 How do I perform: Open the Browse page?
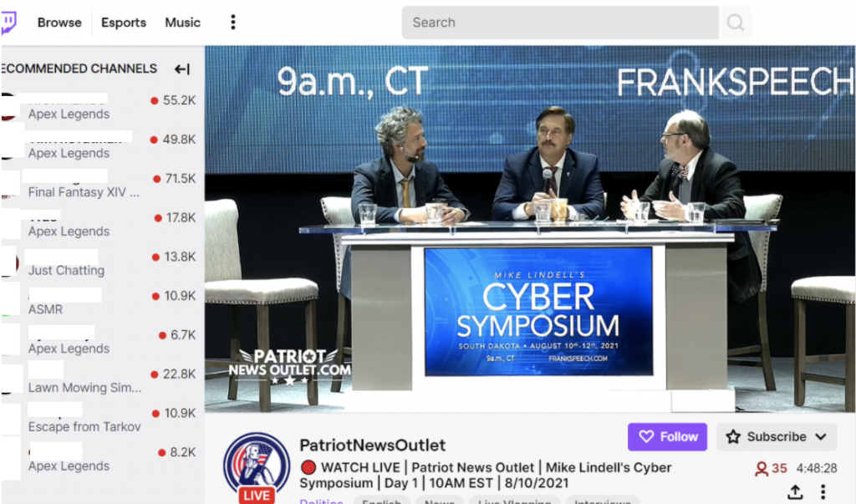[x=59, y=23]
